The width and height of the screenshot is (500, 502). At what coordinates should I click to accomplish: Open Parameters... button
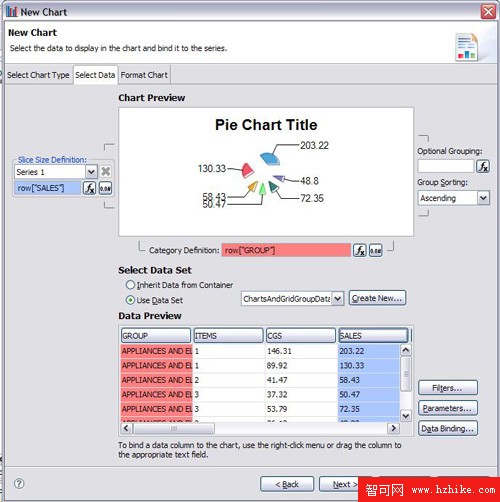(448, 408)
